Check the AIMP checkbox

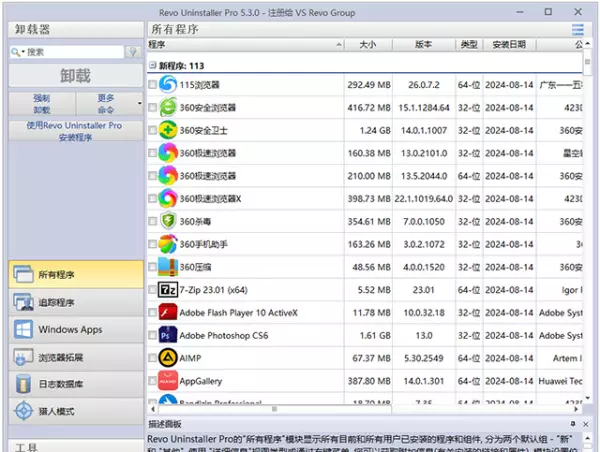(152, 358)
